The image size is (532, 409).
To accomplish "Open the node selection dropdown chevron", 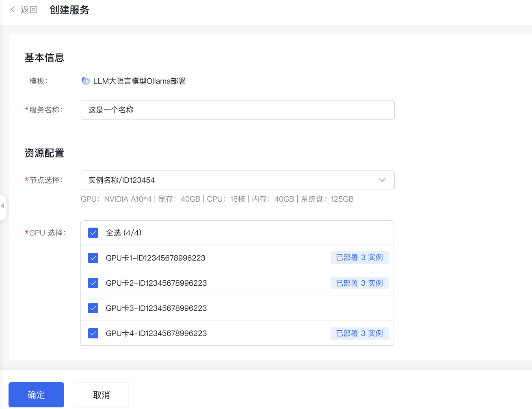I will [382, 180].
